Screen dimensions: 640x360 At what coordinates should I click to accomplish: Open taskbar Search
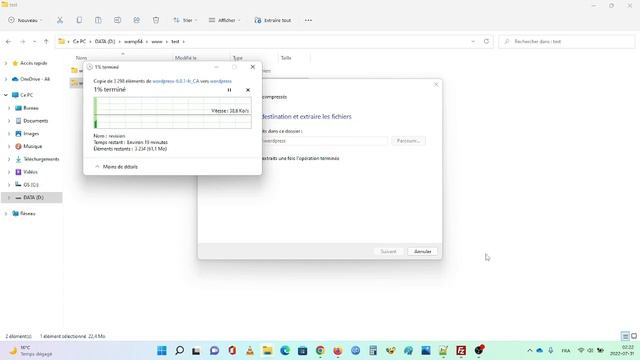[179, 351]
